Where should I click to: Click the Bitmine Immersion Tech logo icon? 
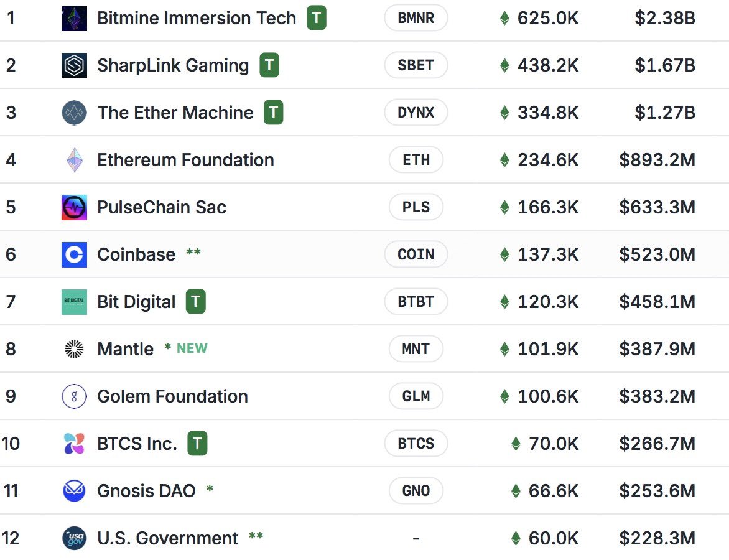coord(74,18)
